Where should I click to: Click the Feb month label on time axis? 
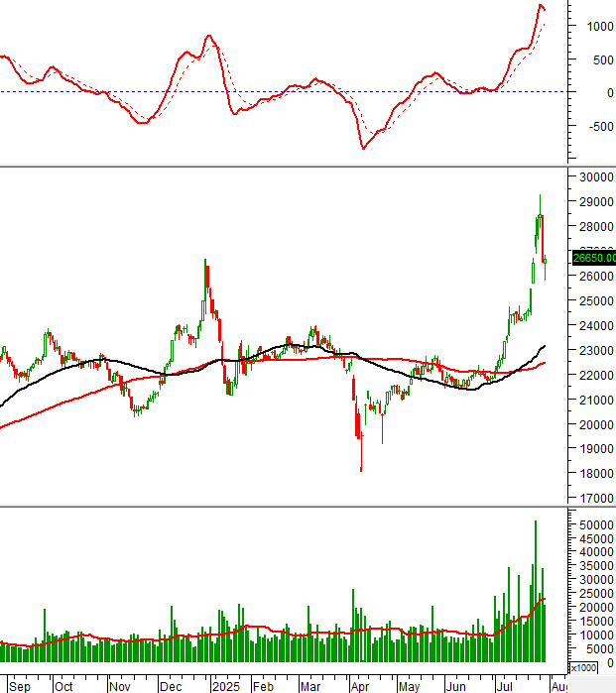pyautogui.click(x=263, y=686)
